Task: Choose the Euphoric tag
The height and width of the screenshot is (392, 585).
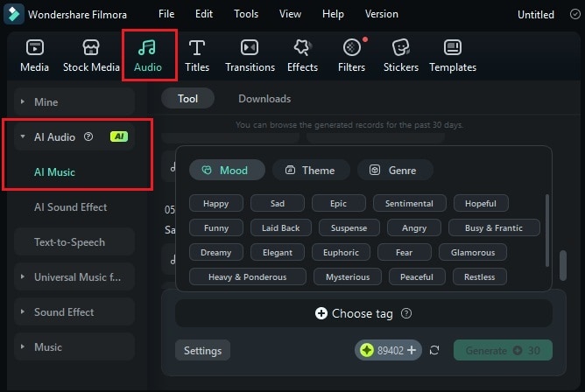Action: click(341, 252)
